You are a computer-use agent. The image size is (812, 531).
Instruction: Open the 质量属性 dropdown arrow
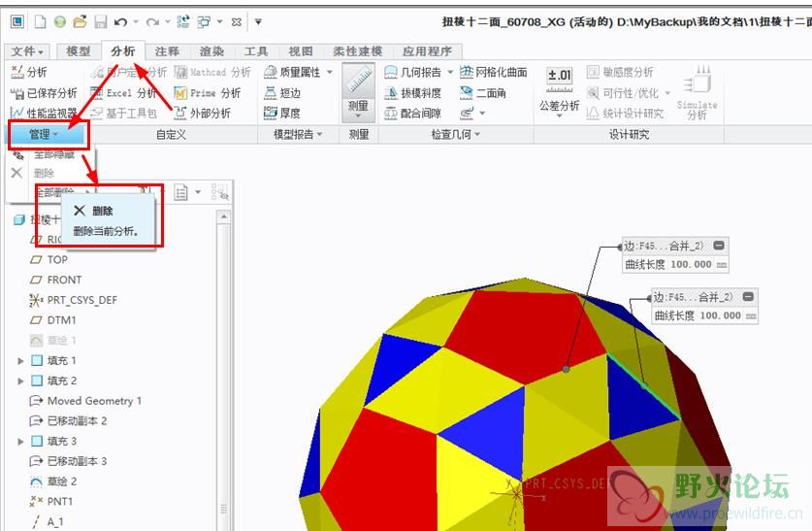329,72
